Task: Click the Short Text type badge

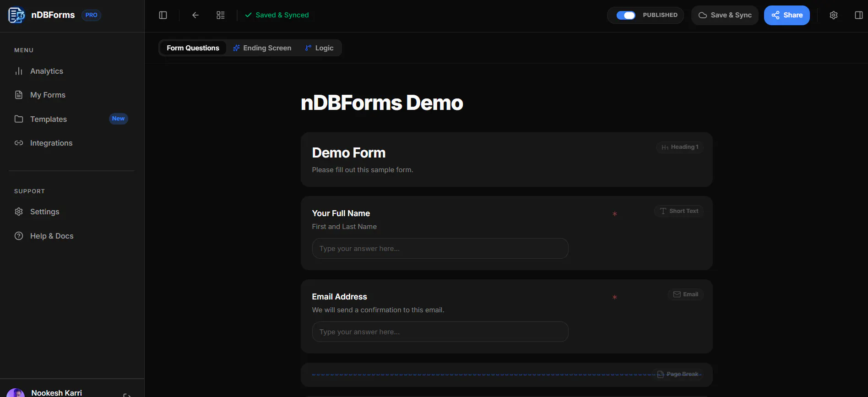Action: point(679,211)
